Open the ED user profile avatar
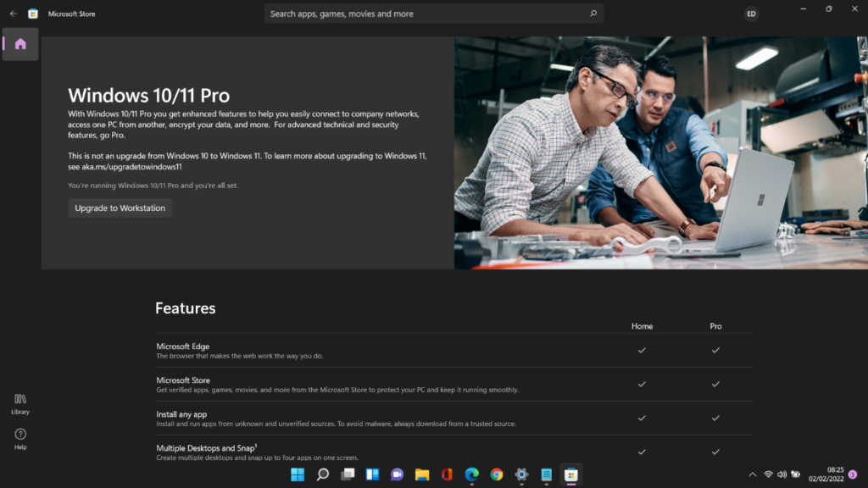Viewport: 868px width, 488px height. tap(751, 14)
